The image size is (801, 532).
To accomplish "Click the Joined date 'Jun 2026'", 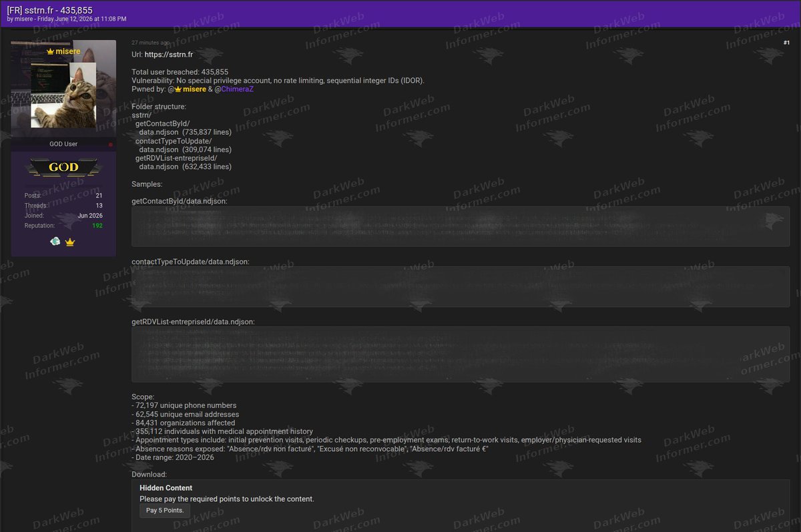I will pos(90,216).
